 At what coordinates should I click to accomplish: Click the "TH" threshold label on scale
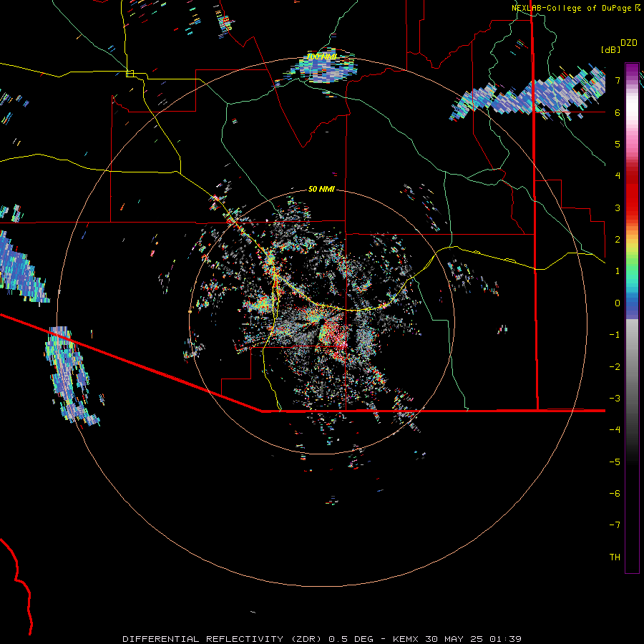pos(615,557)
